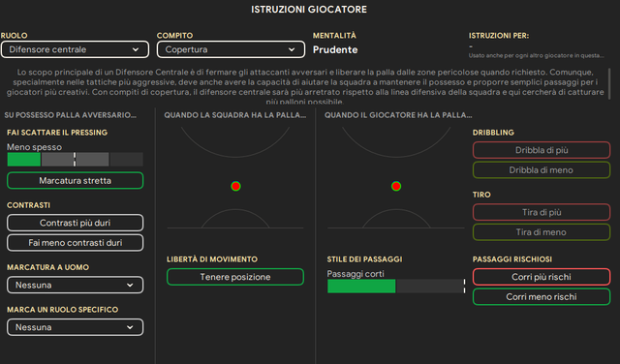Viewport: 620px width, 364px height.
Task: Adjust the pressing frequency slider bar
Action: (76, 160)
